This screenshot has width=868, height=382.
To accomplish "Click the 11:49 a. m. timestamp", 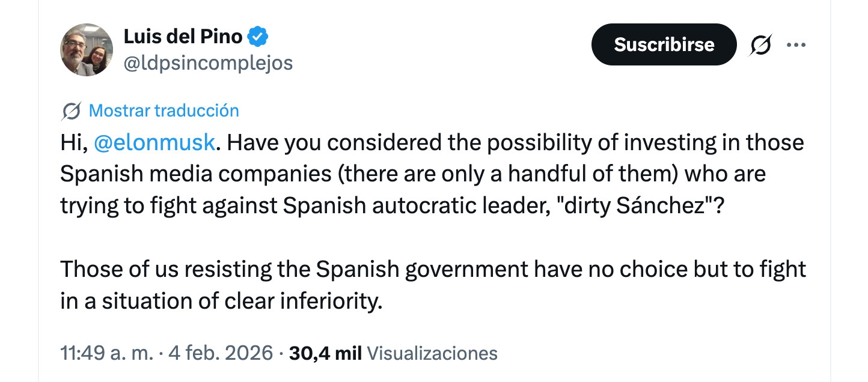I will point(107,353).
